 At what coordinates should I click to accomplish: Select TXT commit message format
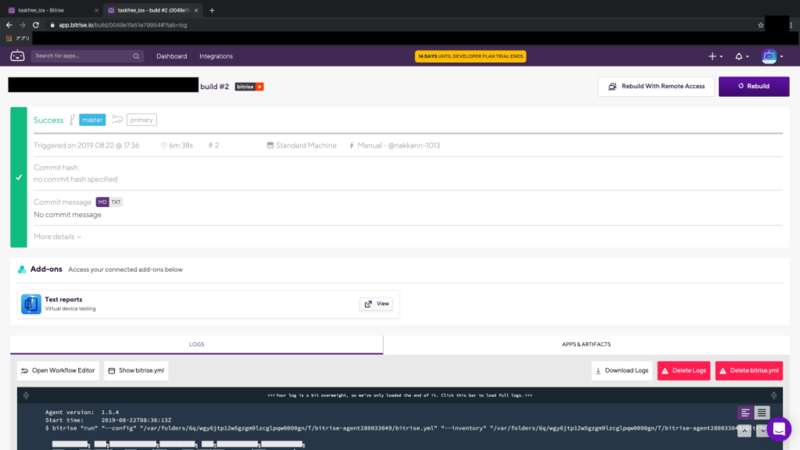(x=116, y=202)
